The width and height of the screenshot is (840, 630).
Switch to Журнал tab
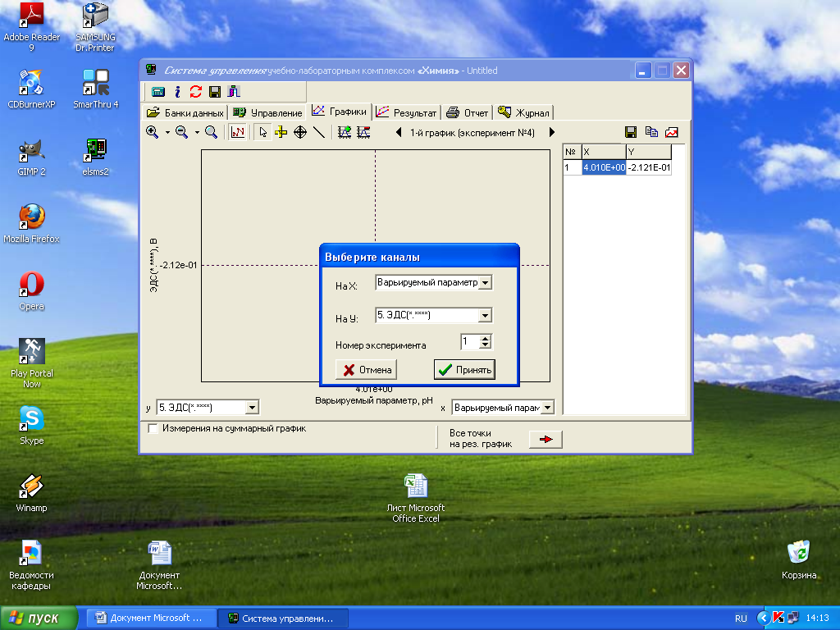(524, 112)
